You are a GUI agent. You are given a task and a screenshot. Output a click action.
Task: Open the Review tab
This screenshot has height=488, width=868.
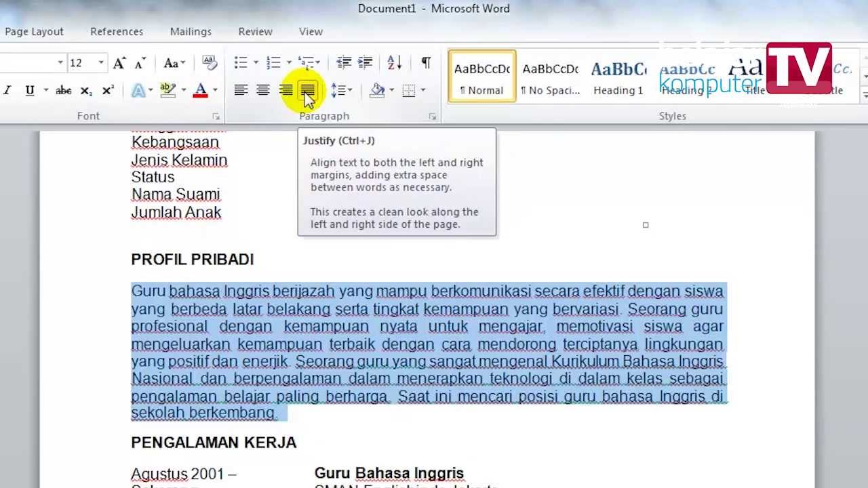pos(255,31)
